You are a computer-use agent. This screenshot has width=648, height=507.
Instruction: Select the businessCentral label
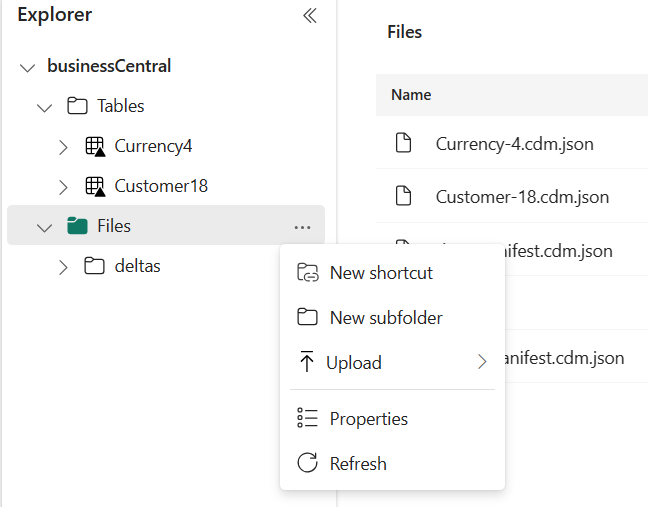pyautogui.click(x=109, y=66)
